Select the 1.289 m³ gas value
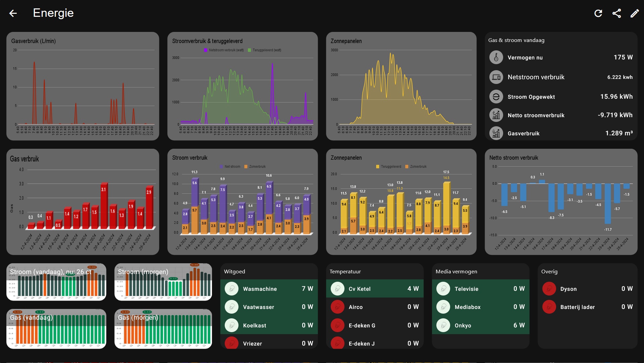The image size is (644, 363). tap(619, 133)
